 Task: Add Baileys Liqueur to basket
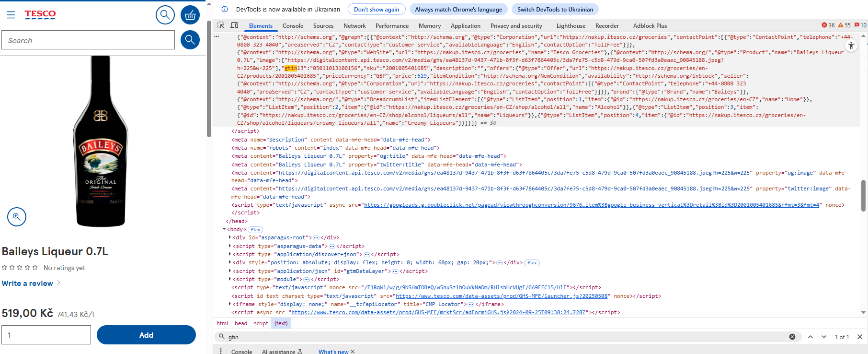click(x=146, y=335)
